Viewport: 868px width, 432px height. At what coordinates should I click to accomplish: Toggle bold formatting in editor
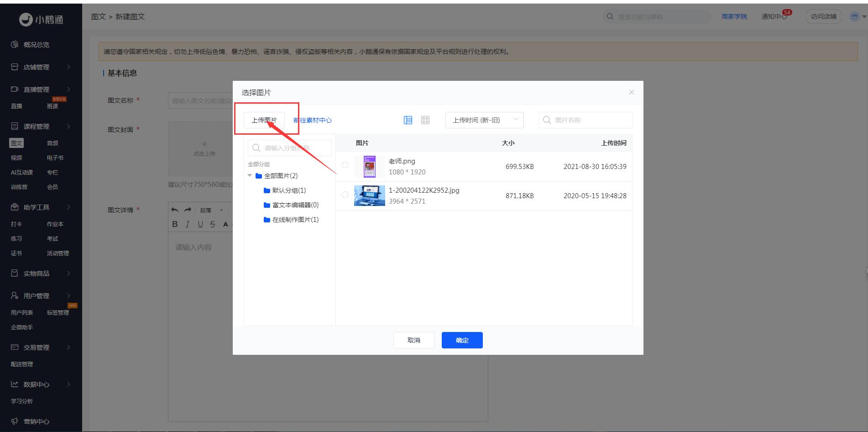pos(175,224)
